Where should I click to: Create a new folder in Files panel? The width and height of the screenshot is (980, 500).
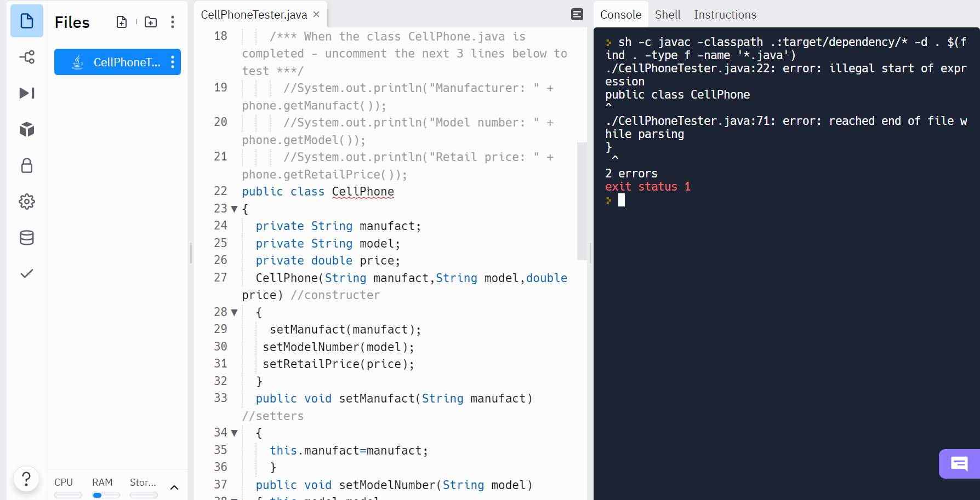(150, 22)
